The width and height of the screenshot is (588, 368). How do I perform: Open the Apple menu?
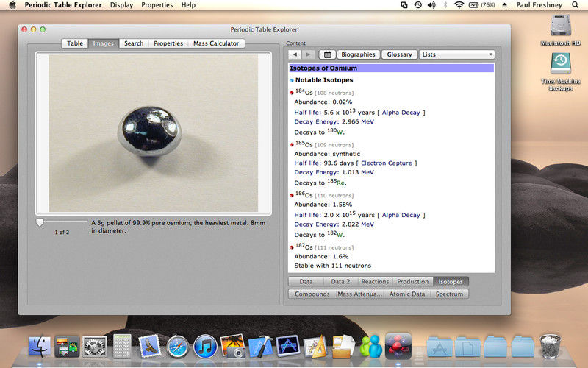pyautogui.click(x=12, y=5)
